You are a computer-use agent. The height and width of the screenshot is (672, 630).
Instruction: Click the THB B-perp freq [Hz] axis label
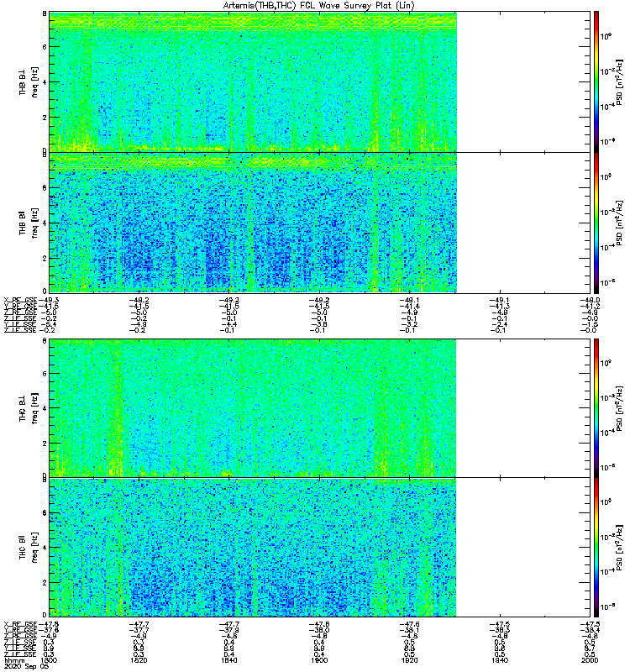pyautogui.click(x=34, y=81)
